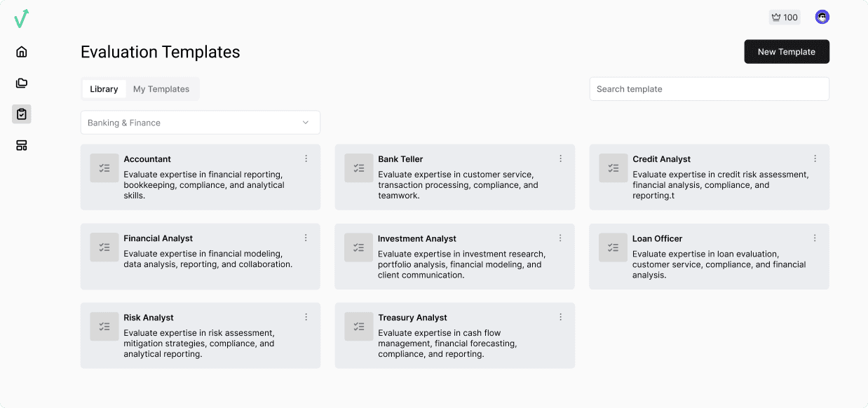868x408 pixels.
Task: Select the Library tab
Action: click(x=104, y=89)
